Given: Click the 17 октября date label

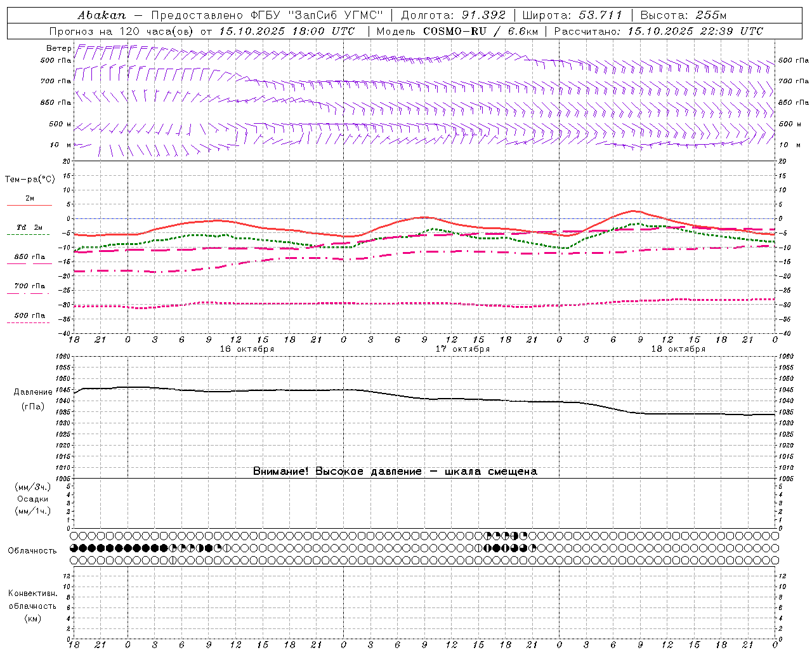Looking at the screenshot, I should click(x=462, y=349).
